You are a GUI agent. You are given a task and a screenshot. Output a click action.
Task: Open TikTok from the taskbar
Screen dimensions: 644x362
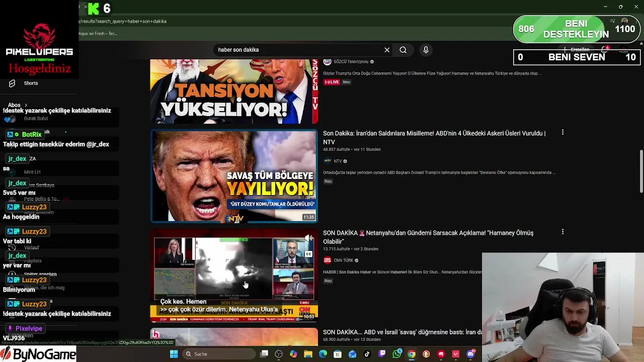coord(367,354)
